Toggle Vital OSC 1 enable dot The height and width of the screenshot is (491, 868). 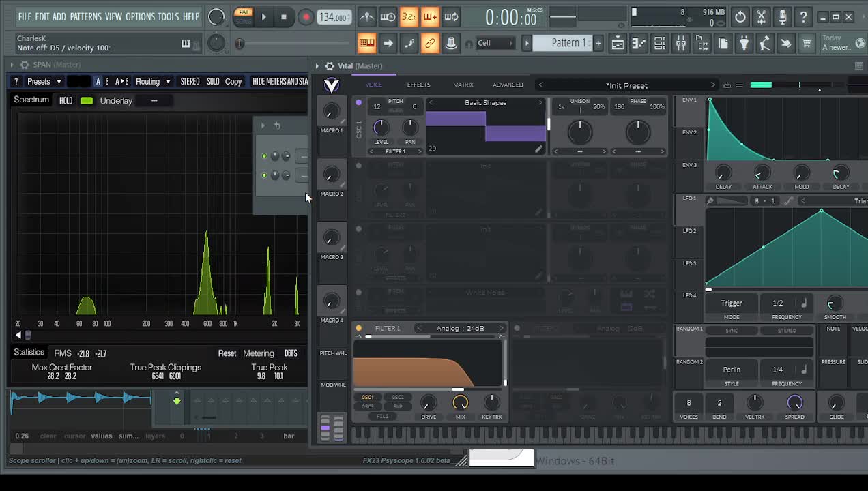point(358,102)
